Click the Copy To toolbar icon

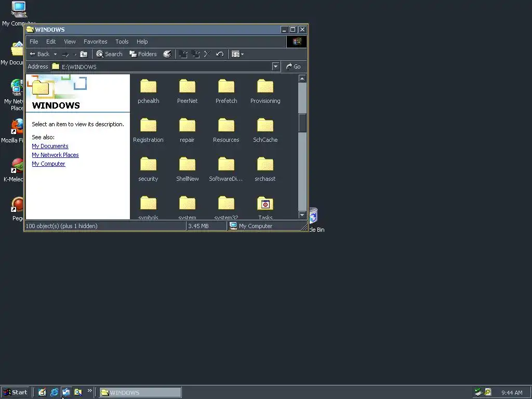click(x=195, y=54)
